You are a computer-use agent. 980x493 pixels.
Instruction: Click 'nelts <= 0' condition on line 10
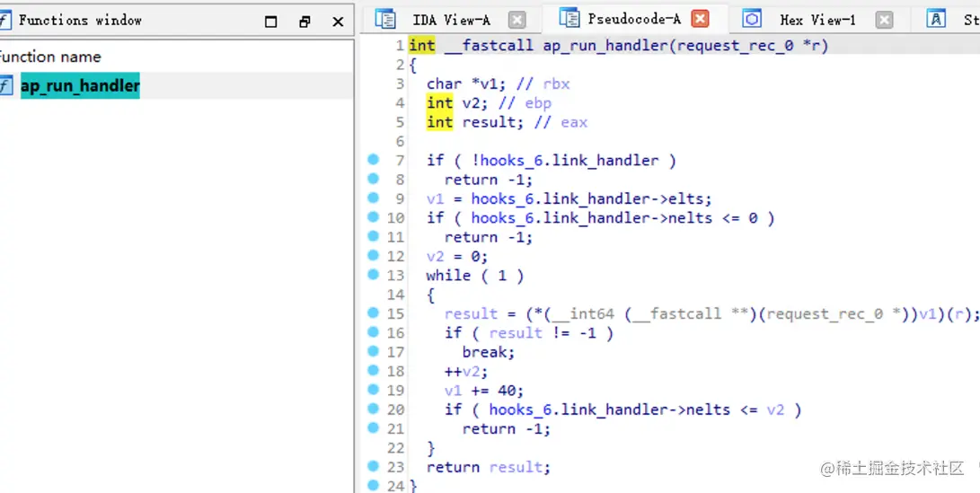[712, 218]
